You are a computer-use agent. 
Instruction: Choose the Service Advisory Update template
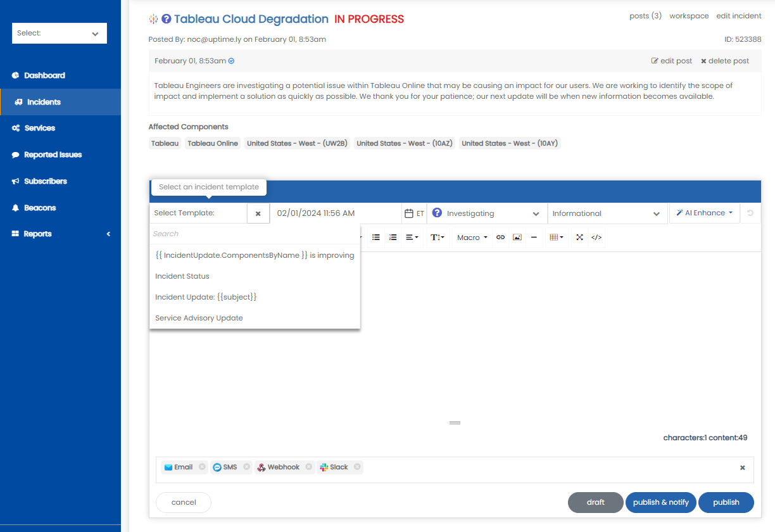coord(255,318)
